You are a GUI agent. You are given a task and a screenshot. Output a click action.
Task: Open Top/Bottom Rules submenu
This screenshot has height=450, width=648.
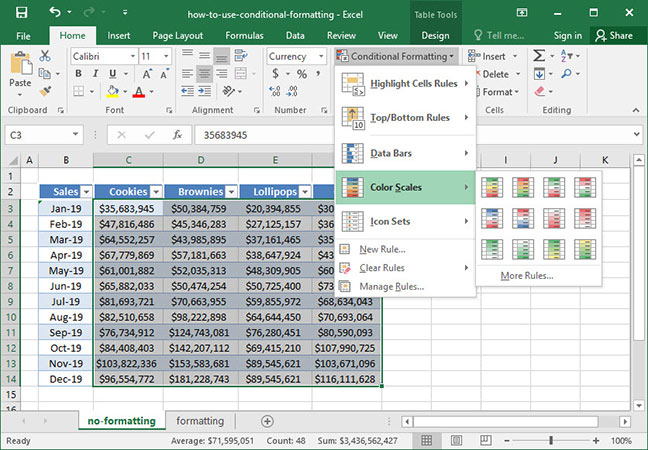(x=405, y=118)
